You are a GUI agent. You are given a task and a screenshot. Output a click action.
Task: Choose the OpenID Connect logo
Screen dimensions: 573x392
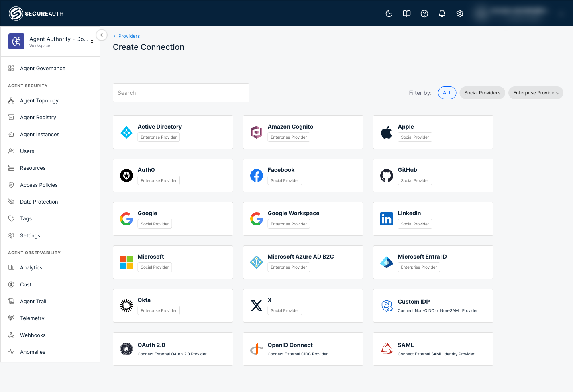click(x=257, y=349)
